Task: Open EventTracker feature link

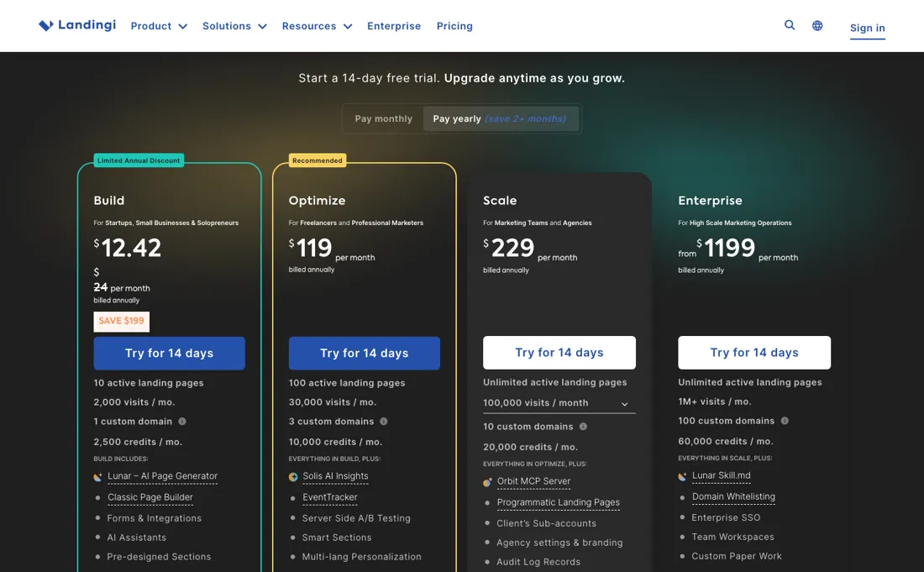Action: [x=330, y=497]
